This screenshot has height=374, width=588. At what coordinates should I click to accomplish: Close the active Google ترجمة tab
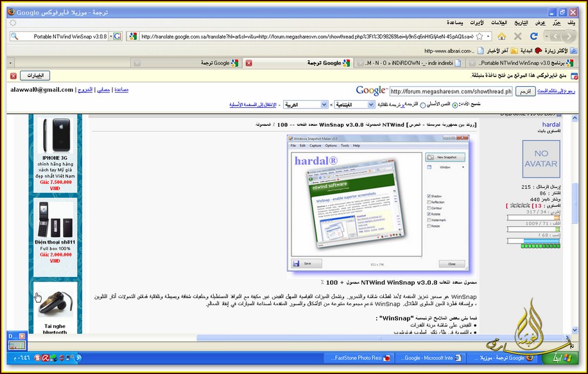(x=248, y=63)
